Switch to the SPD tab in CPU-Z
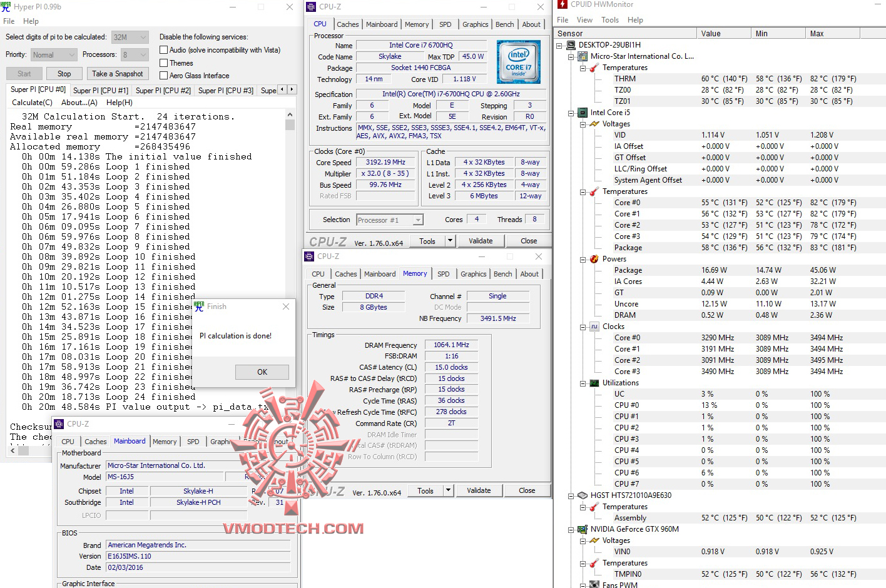 click(x=446, y=24)
